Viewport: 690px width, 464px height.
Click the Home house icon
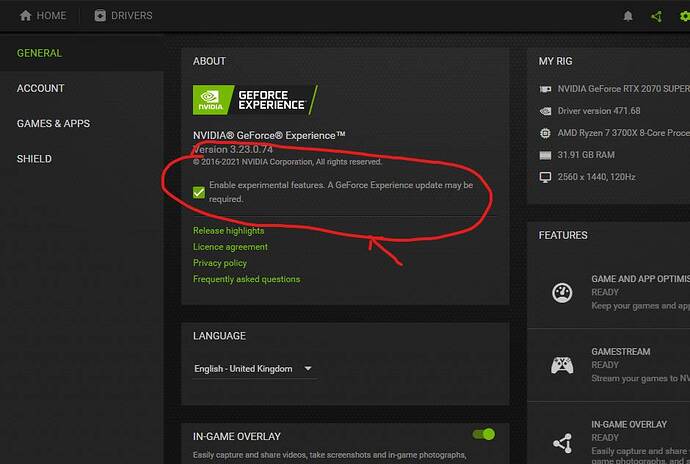point(26,16)
